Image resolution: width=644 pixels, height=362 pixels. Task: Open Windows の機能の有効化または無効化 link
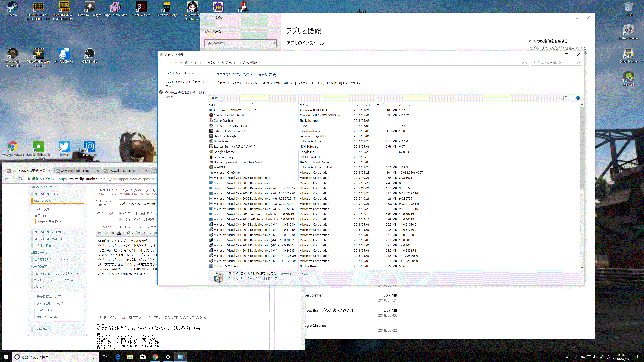(185, 94)
